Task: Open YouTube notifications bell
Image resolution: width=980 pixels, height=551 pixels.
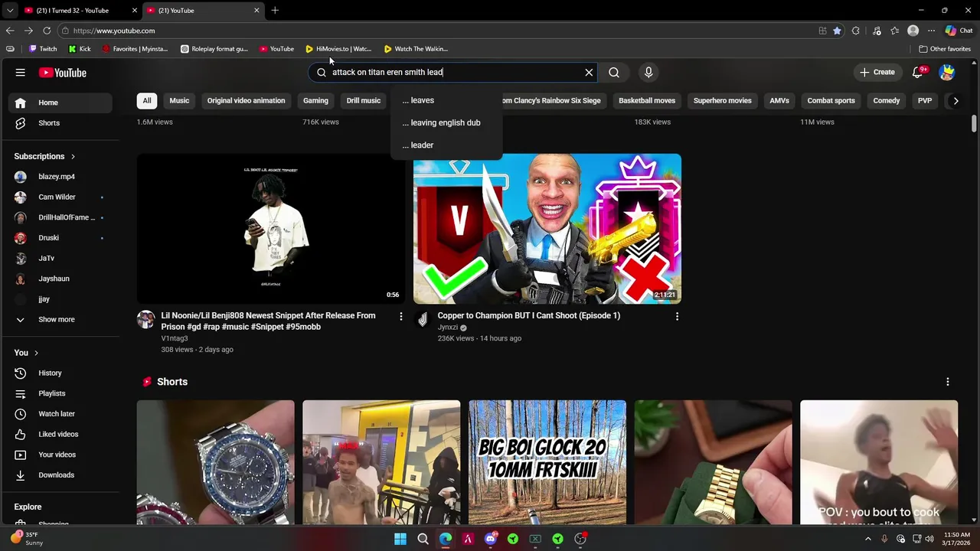Action: [x=918, y=73]
